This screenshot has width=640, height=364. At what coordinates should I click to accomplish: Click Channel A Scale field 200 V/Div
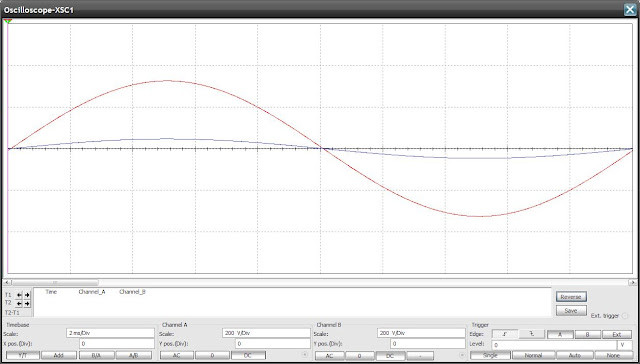tap(266, 333)
